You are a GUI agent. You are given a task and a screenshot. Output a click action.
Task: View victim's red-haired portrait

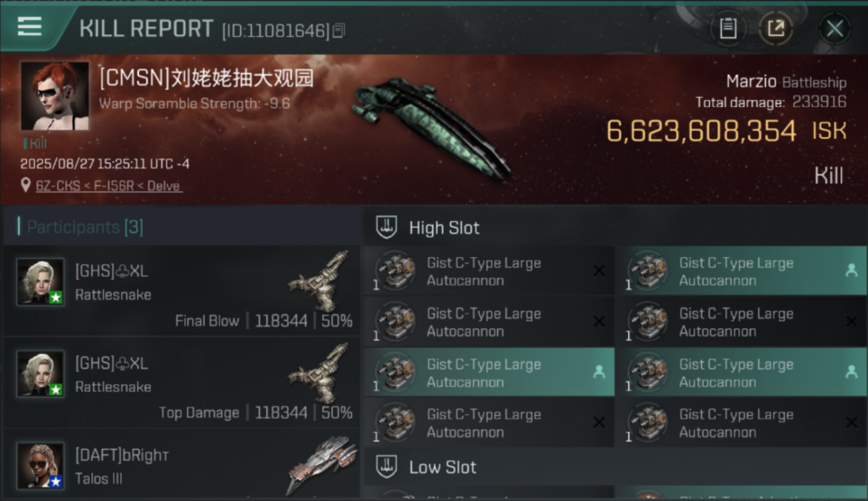click(55, 96)
